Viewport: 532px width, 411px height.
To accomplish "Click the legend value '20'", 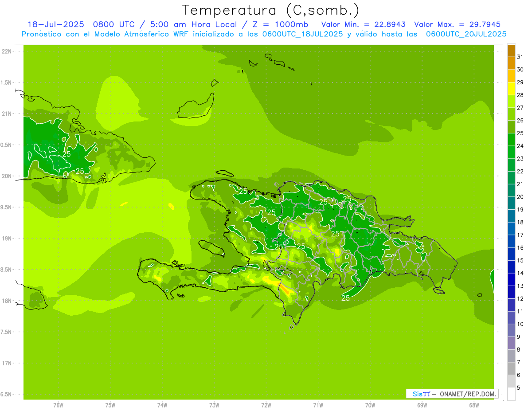I will point(520,197).
